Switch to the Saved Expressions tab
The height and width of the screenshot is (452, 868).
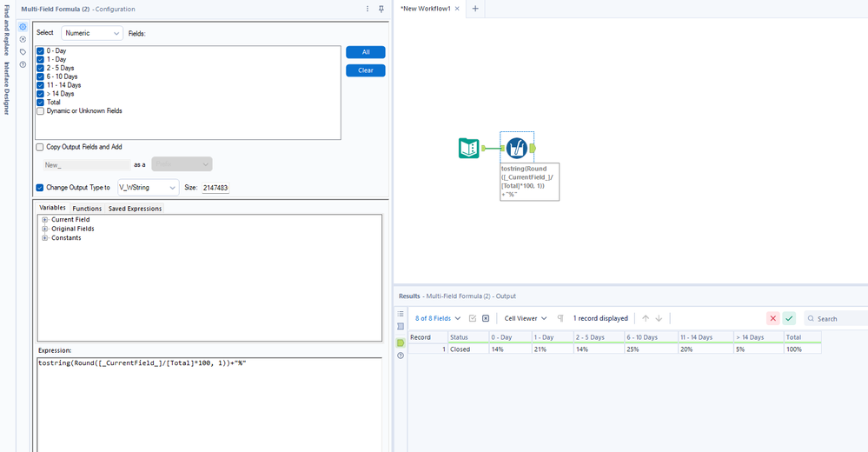point(135,209)
